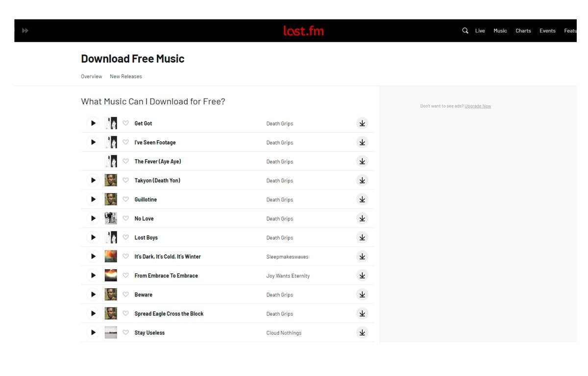Viewport: 588px width, 376px height.
Task: Open the Live menu item
Action: [x=480, y=31]
